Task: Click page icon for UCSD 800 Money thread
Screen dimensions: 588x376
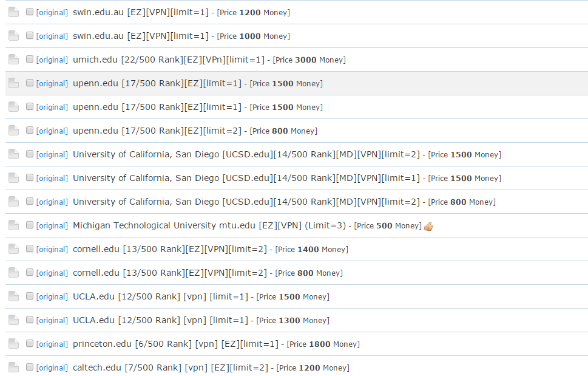Action: pos(13,201)
